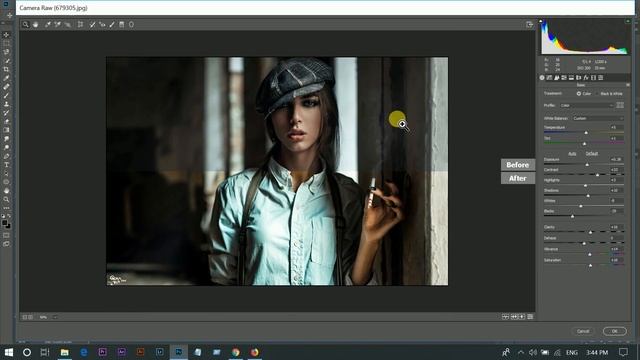Toggle shadow clipping warning on histogram

(541, 21)
